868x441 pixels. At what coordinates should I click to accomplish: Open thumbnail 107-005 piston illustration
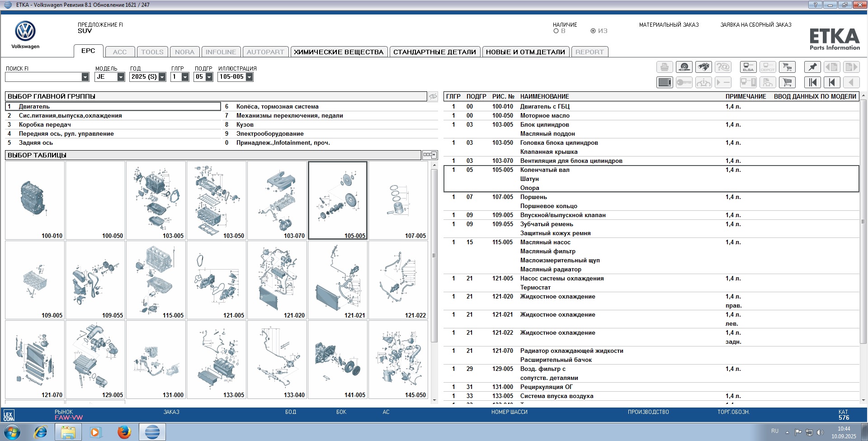point(398,200)
